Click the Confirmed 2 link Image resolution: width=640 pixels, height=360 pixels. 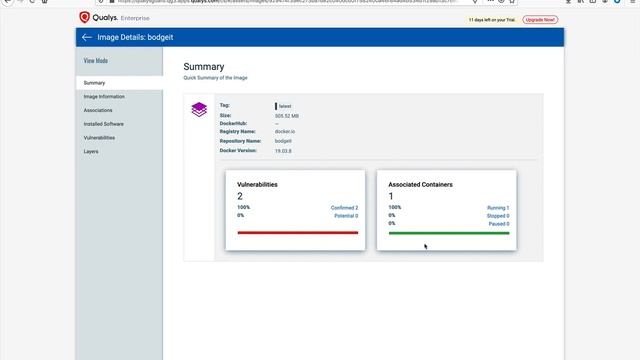click(x=344, y=208)
